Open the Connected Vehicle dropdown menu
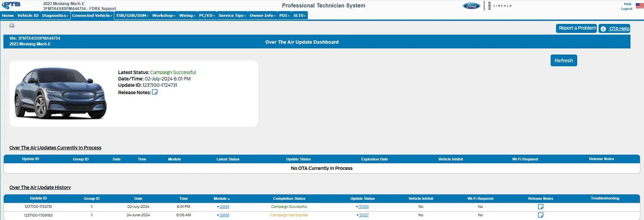The height and width of the screenshot is (220, 644). [92, 16]
